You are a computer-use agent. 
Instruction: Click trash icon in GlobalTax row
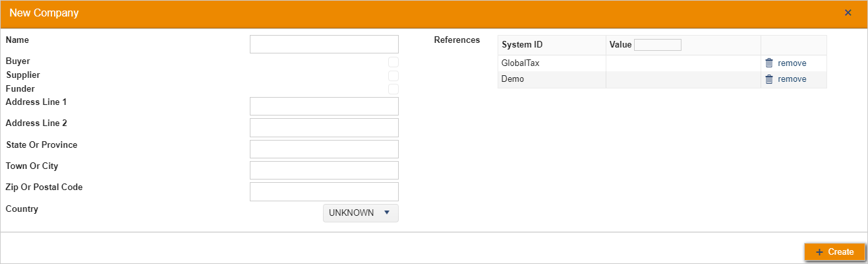pos(768,63)
